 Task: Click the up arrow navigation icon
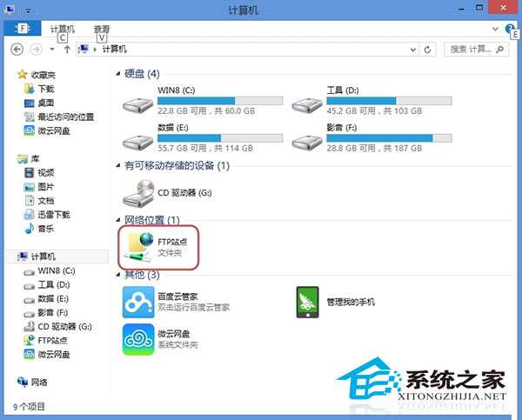[x=67, y=50]
